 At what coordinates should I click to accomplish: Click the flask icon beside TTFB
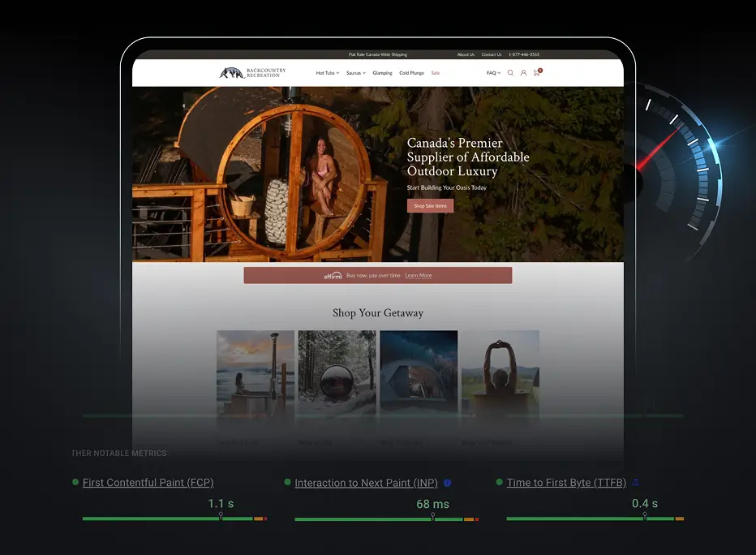click(635, 483)
